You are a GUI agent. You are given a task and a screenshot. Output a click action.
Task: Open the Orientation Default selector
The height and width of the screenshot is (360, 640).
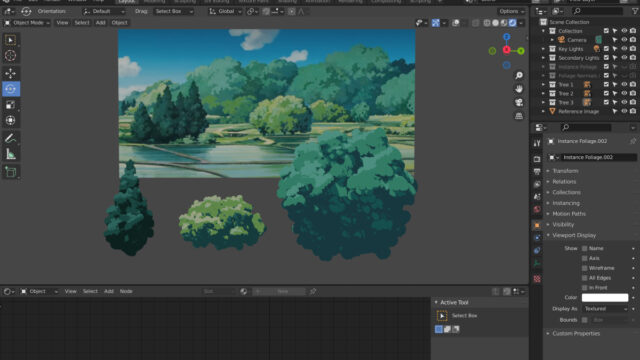[x=104, y=11]
